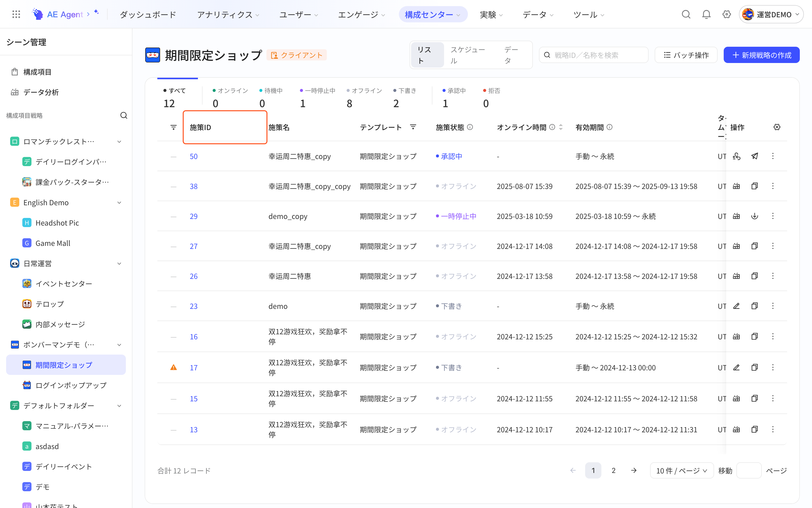Image resolution: width=812 pixels, height=508 pixels.
Task: Filter by 承認中 status tab
Action: [454, 98]
